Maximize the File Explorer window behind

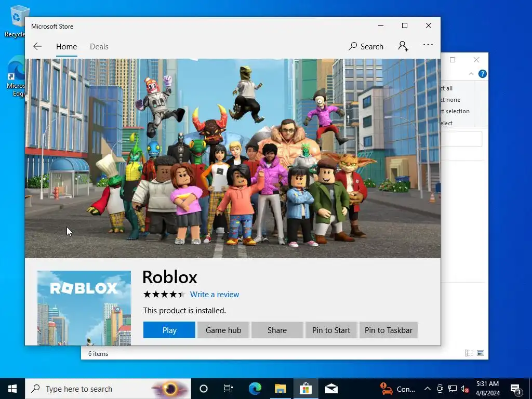453,60
